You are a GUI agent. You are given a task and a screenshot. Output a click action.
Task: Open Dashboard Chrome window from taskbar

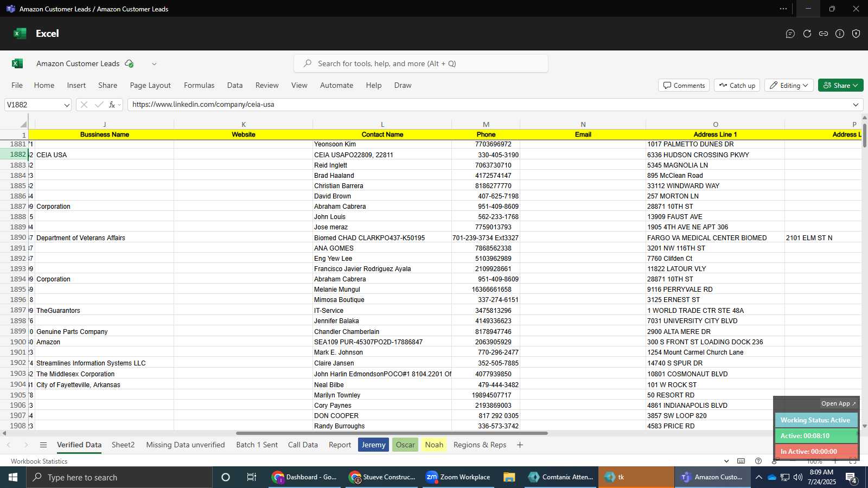(x=305, y=477)
